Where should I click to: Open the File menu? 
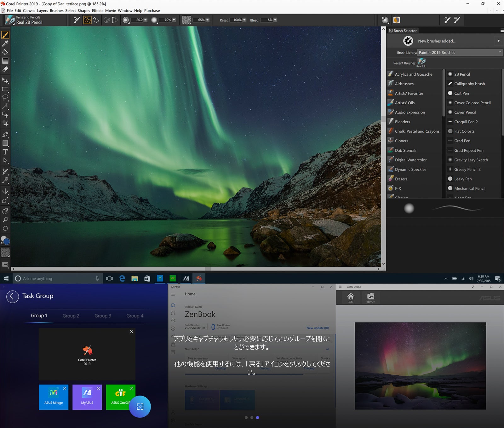pos(10,10)
